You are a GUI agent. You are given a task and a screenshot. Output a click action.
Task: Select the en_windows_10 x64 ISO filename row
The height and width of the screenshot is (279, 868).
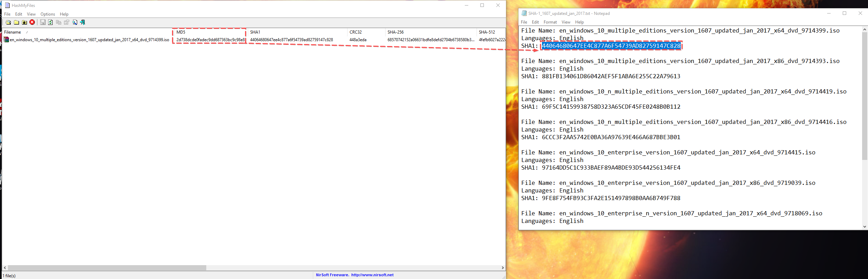[x=89, y=40]
